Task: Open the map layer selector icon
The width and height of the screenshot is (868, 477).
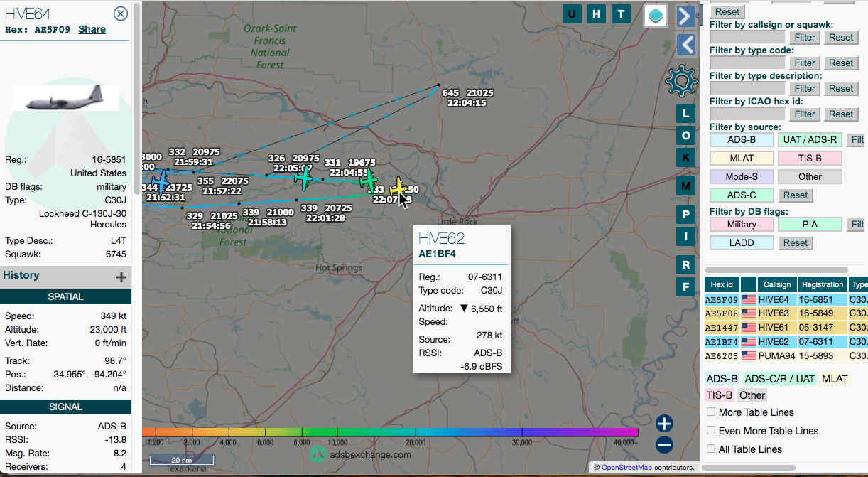Action: 656,15
